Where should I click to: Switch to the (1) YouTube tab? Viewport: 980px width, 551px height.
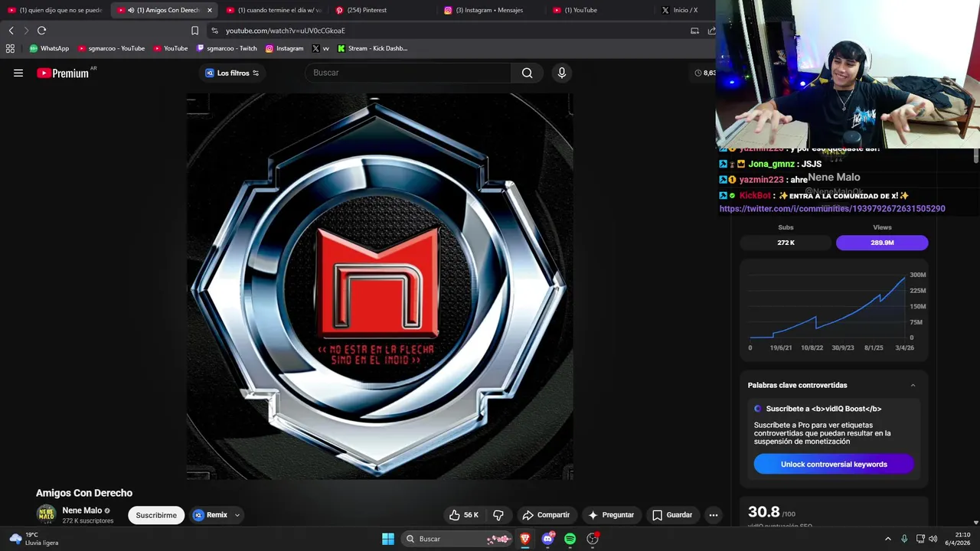tap(600, 10)
